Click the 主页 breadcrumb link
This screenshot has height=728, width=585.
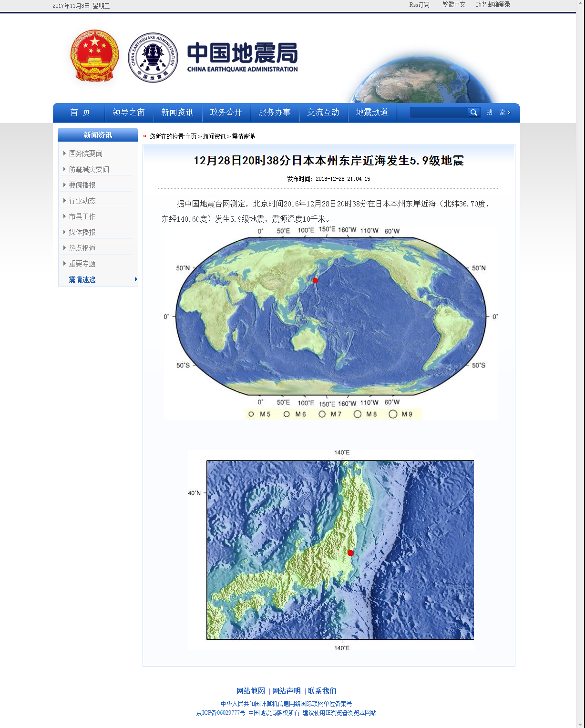pyautogui.click(x=191, y=136)
